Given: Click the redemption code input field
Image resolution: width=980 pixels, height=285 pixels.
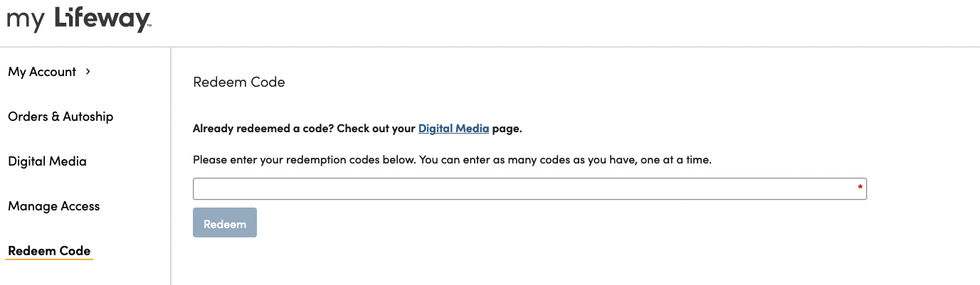Looking at the screenshot, I should point(529,189).
